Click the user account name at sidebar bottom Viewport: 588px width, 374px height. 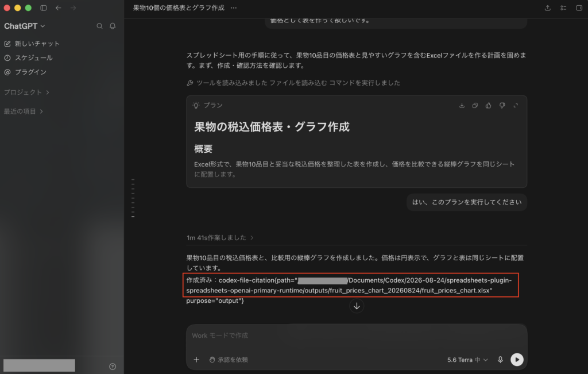point(39,365)
